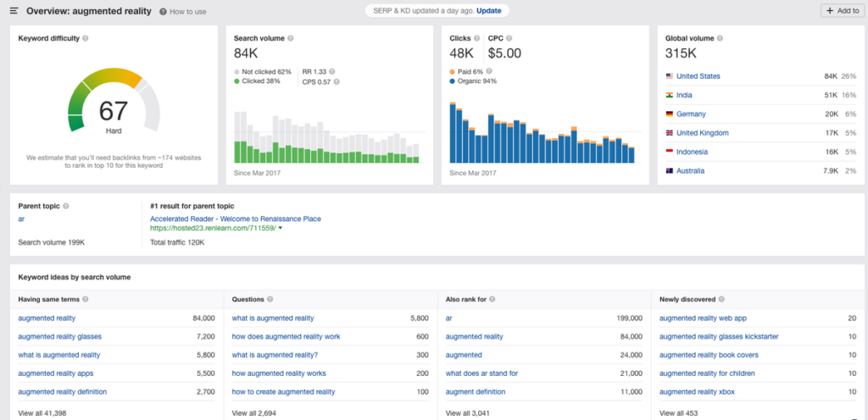Click help icon beside Also rank for
The height and width of the screenshot is (420, 868).
[x=492, y=300]
